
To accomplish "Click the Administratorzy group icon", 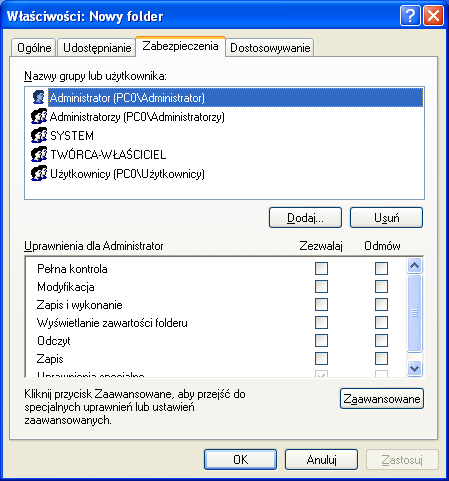I will [x=39, y=116].
